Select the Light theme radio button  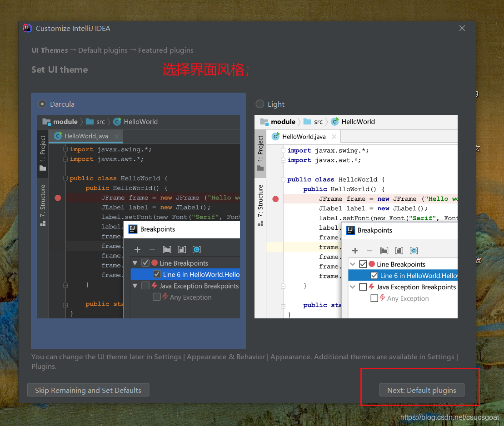(259, 104)
